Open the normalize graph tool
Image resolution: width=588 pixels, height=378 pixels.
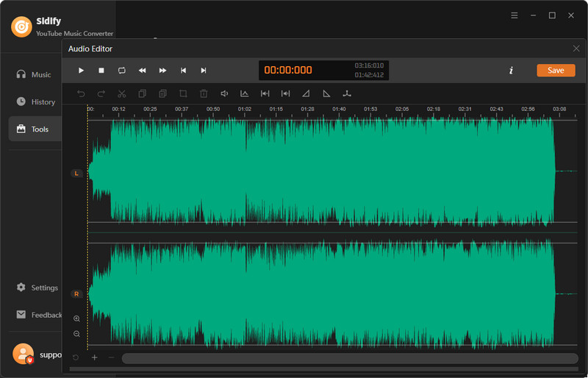click(x=245, y=93)
